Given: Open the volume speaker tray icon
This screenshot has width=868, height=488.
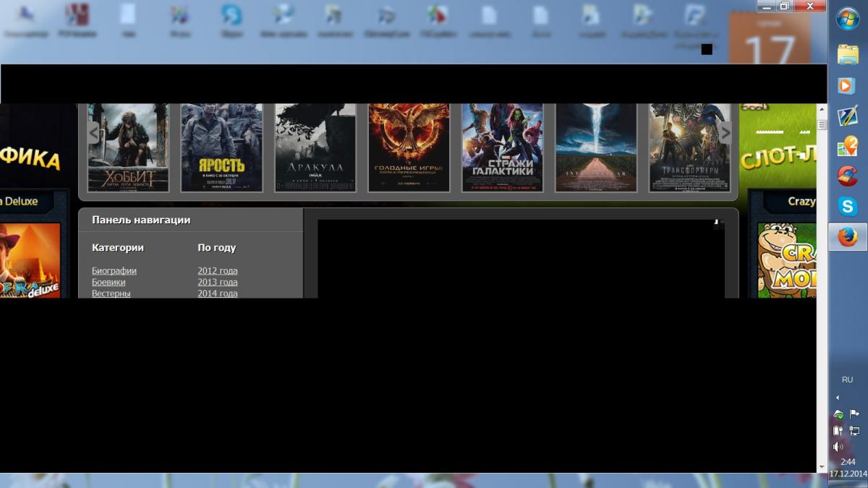Looking at the screenshot, I should tap(838, 447).
